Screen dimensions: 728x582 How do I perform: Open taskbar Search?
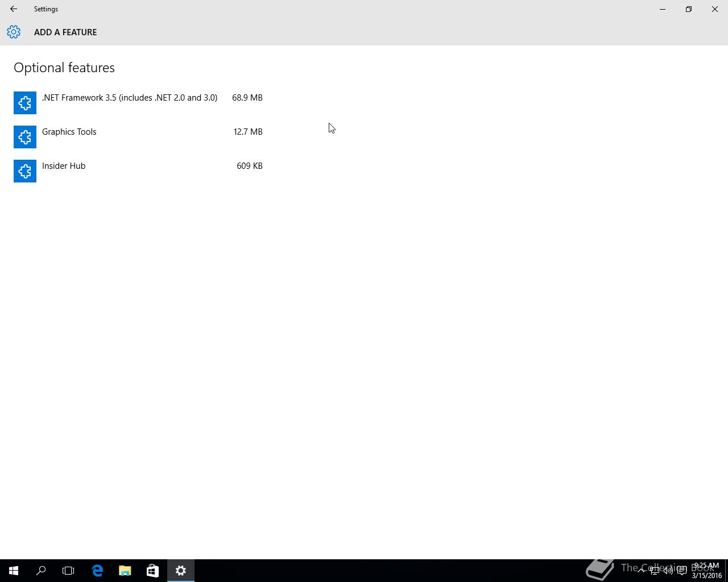(41, 571)
